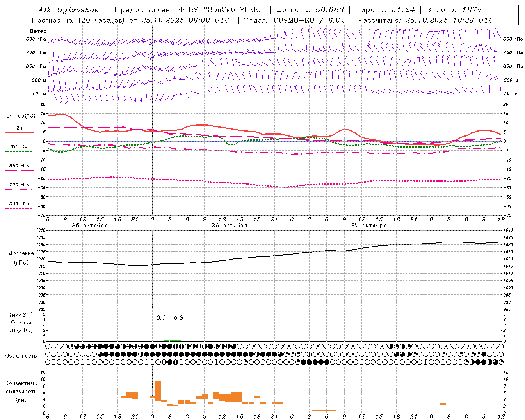Image resolution: width=525 pixels, height=420 pixels.
Task: Click the 2м legend entry with solid red line
Action: (x=19, y=130)
